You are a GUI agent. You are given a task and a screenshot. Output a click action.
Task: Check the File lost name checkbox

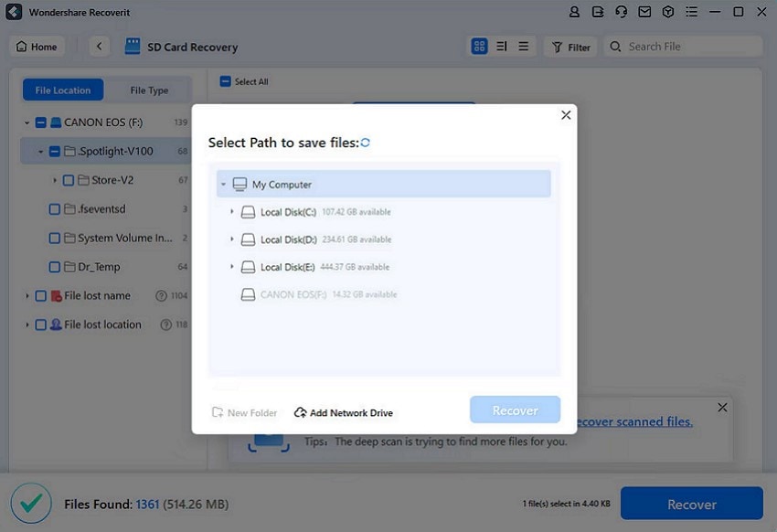point(41,296)
